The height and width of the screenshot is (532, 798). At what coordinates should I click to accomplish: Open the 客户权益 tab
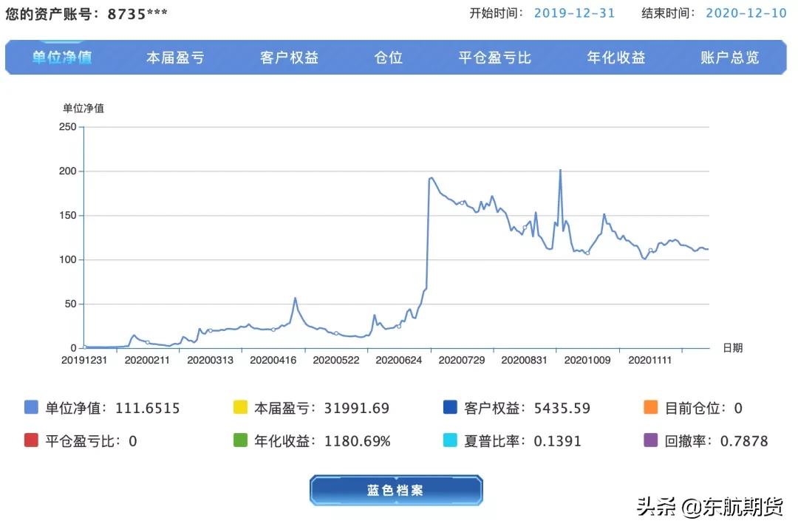(288, 57)
